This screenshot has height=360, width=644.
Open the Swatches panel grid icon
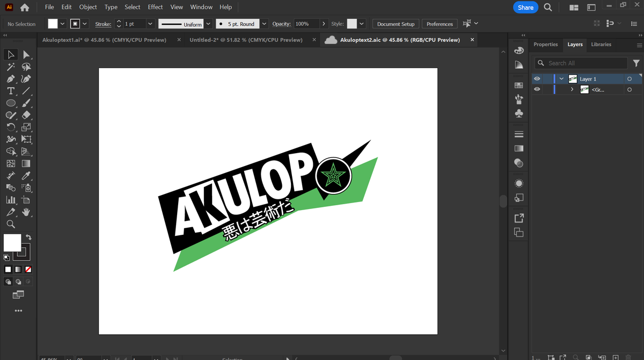point(519,85)
